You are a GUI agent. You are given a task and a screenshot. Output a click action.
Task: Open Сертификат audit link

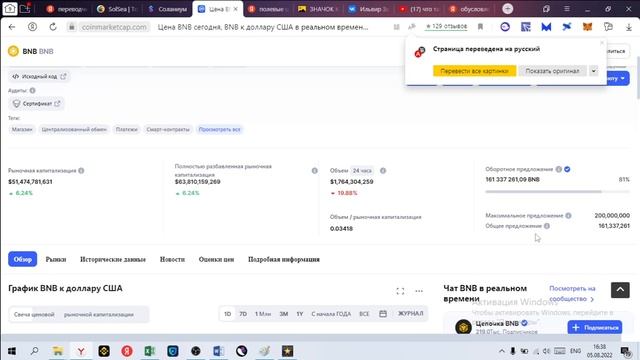click(36, 104)
